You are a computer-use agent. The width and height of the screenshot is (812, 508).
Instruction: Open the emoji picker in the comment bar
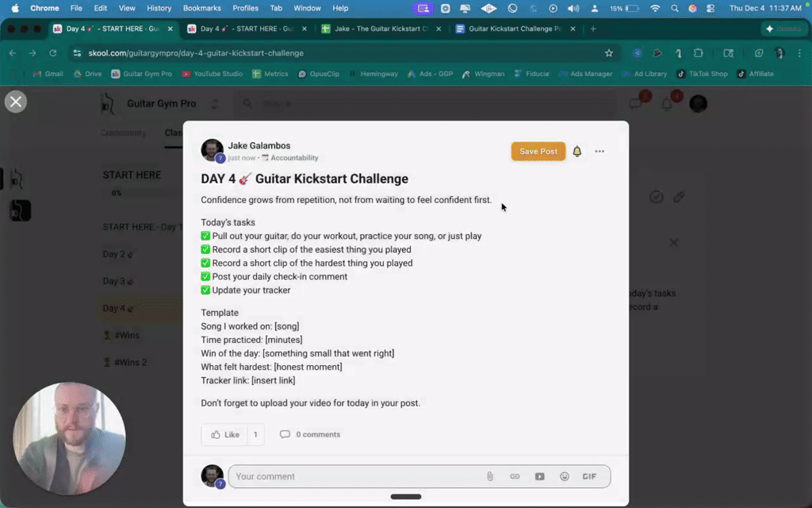point(565,475)
